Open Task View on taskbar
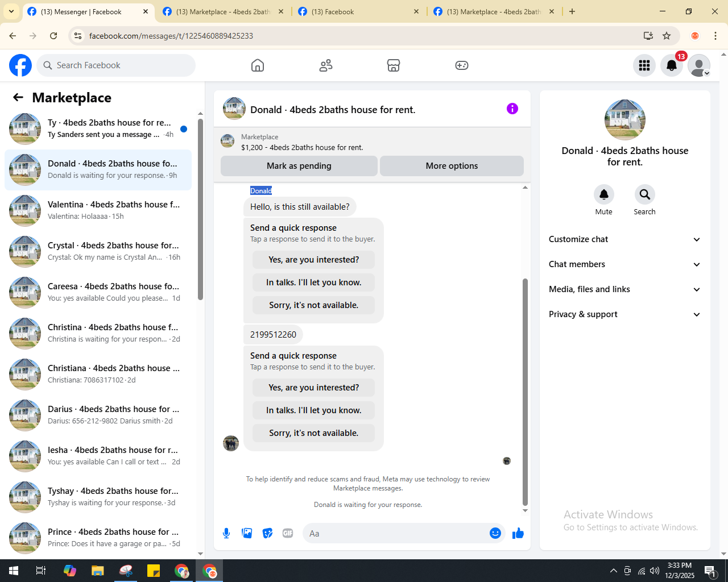 click(41, 571)
